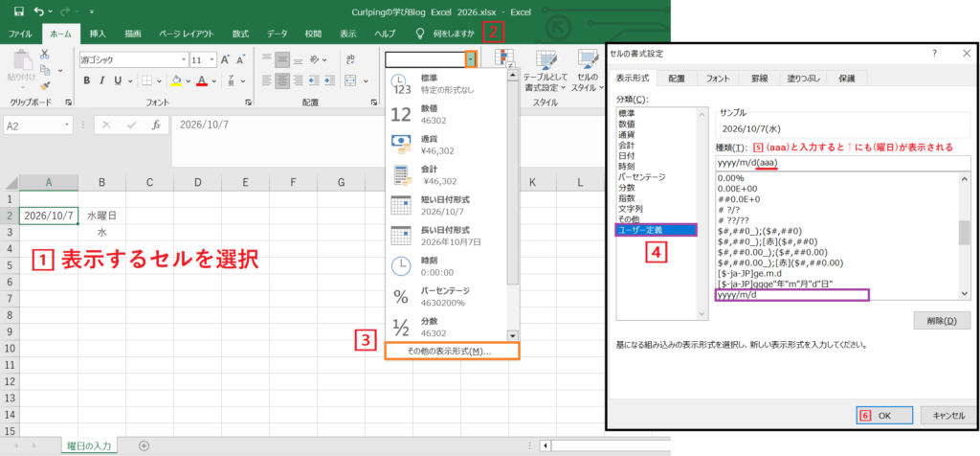The height and width of the screenshot is (456, 980).
Task: Open the font name dropdown 游ゴシック
Action: click(x=185, y=60)
